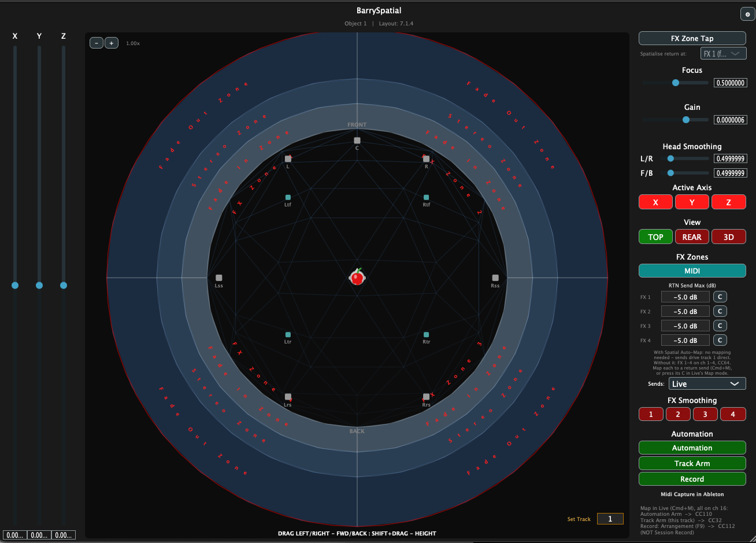Viewport: 756px width, 543px height.
Task: Select the Lrs rear speaker node
Action: 288,397
